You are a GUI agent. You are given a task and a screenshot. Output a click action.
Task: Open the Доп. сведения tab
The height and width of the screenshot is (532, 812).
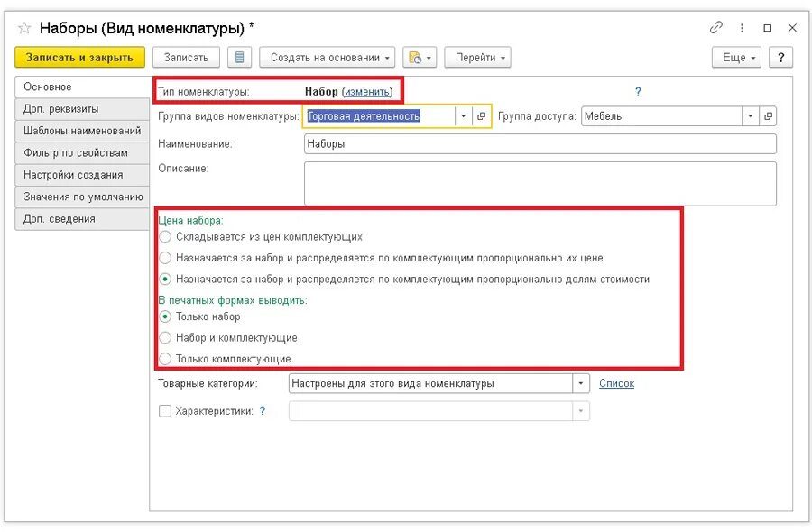(x=82, y=219)
